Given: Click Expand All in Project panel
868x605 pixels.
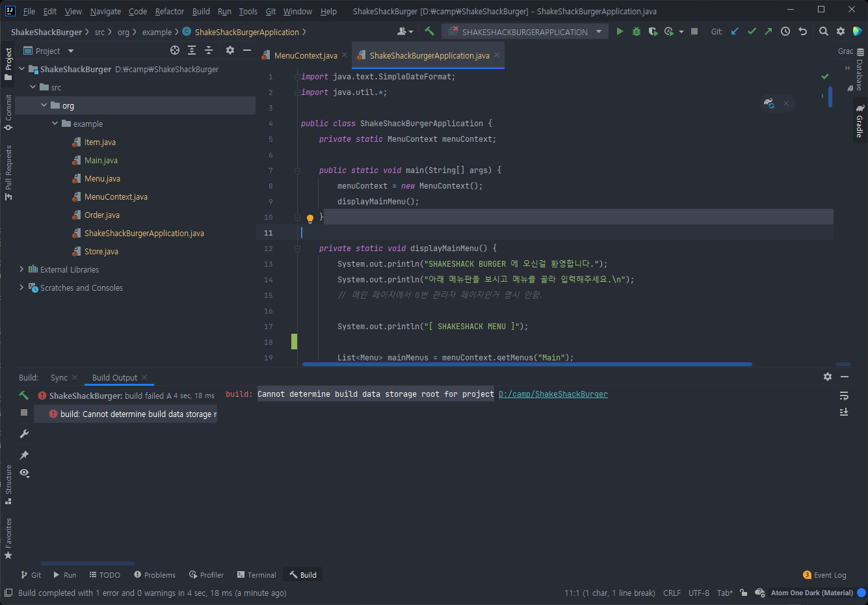Looking at the screenshot, I should 192,50.
